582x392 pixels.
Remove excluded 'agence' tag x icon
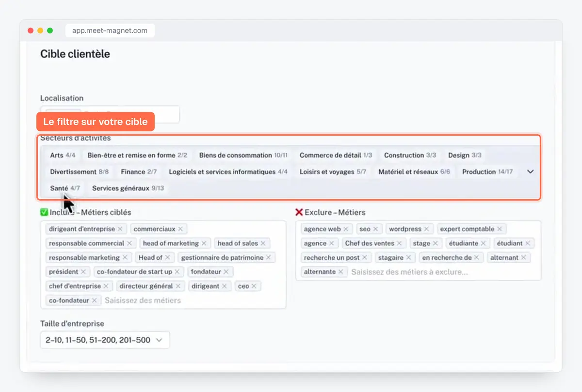(x=331, y=243)
